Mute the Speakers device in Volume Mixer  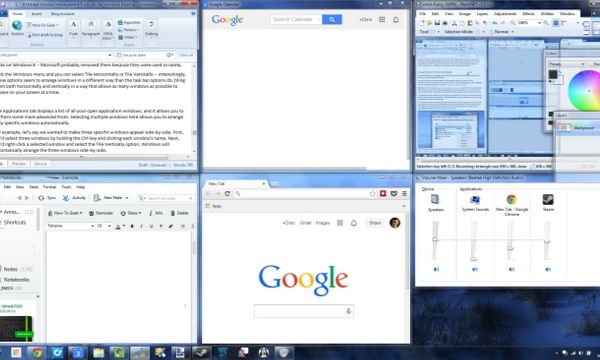[436, 269]
